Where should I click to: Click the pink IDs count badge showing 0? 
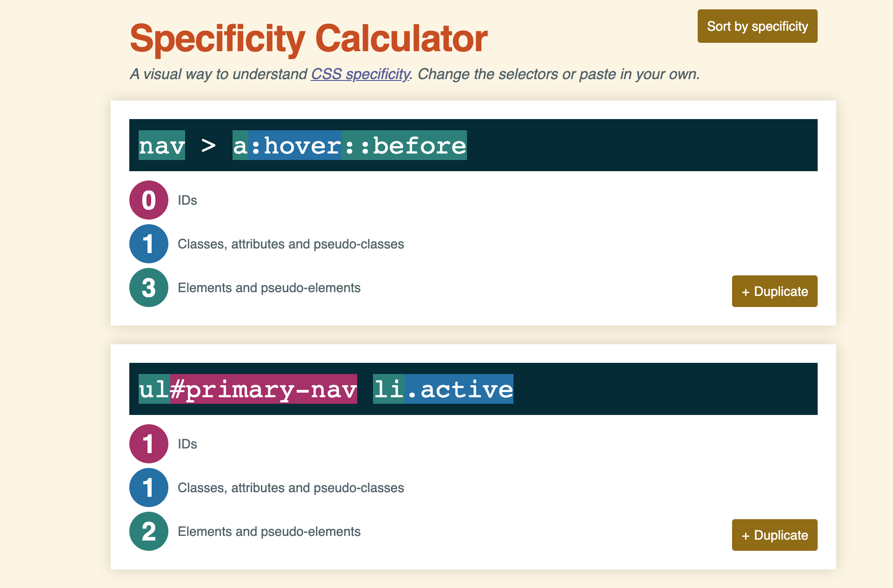(x=148, y=200)
